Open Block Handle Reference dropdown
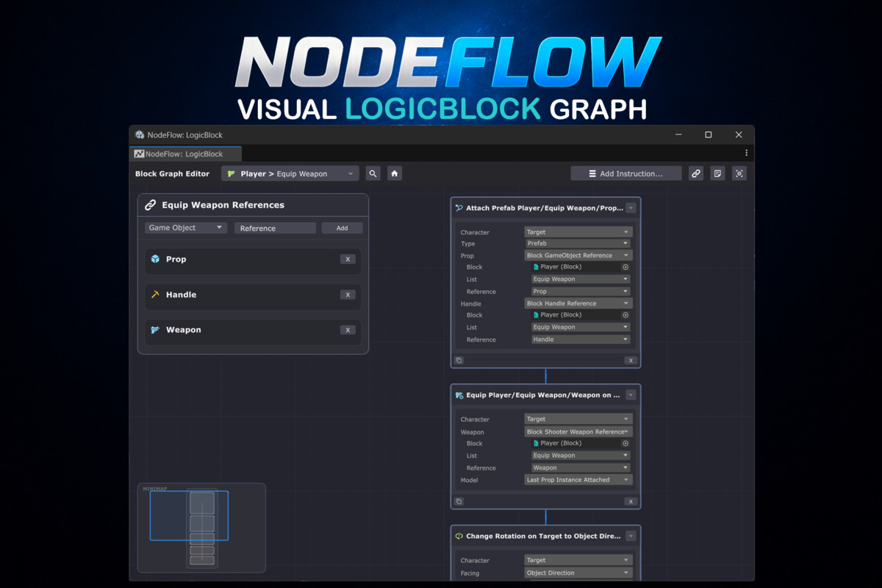The width and height of the screenshot is (882, 588). 578,303
